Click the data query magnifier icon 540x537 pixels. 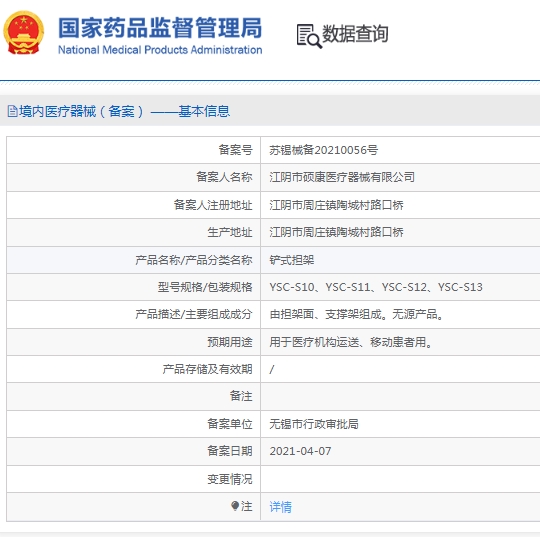pyautogui.click(x=309, y=36)
